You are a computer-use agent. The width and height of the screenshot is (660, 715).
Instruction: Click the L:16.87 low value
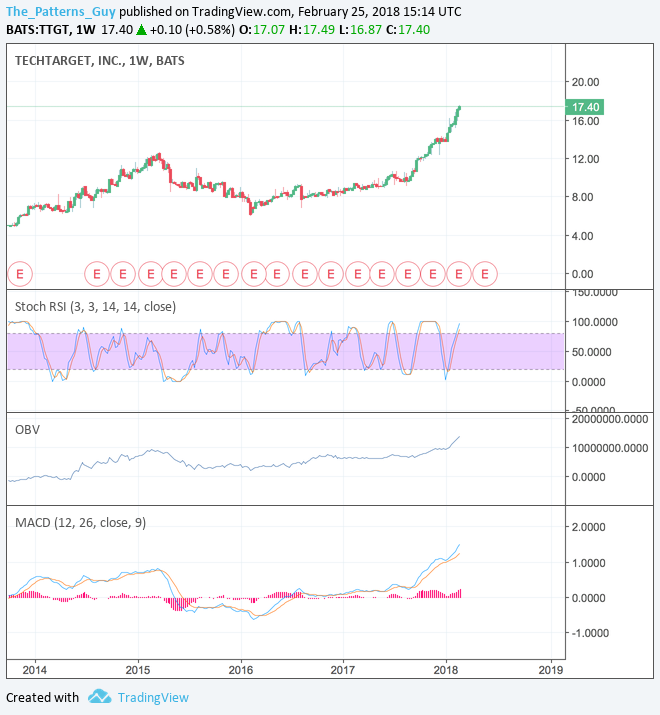[x=360, y=30]
